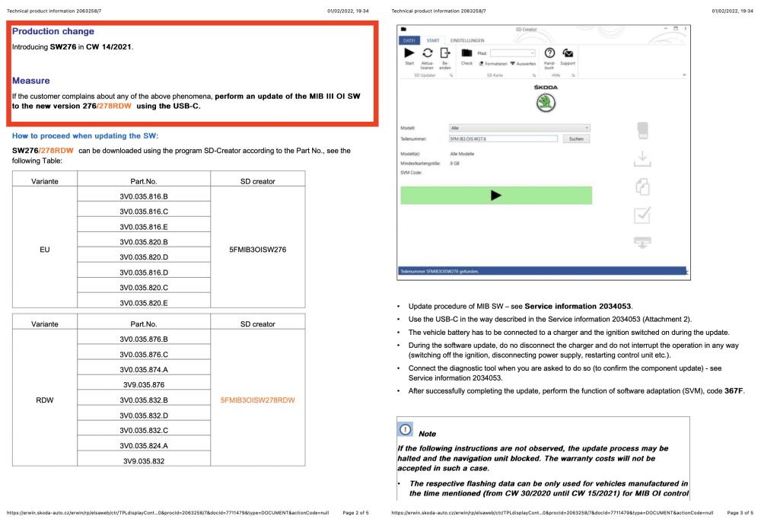Click the Beenden exit icon
The height and width of the screenshot is (532, 761).
point(445,53)
